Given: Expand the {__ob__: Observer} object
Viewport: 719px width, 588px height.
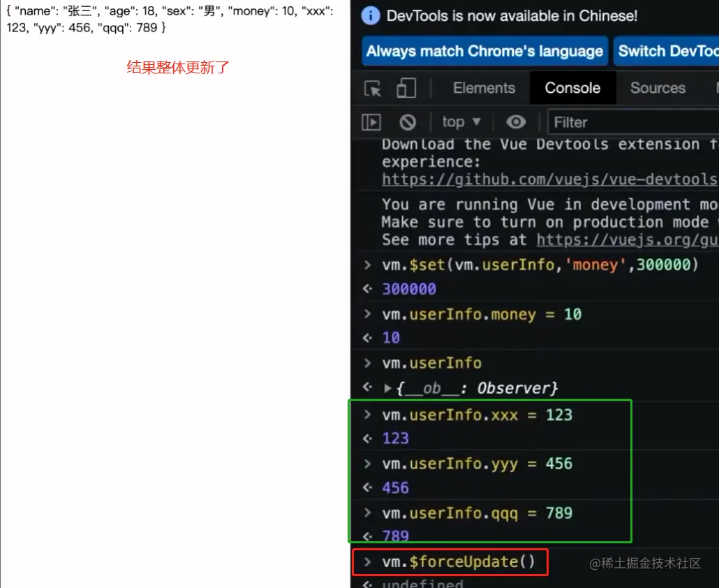Looking at the screenshot, I should click(x=387, y=388).
